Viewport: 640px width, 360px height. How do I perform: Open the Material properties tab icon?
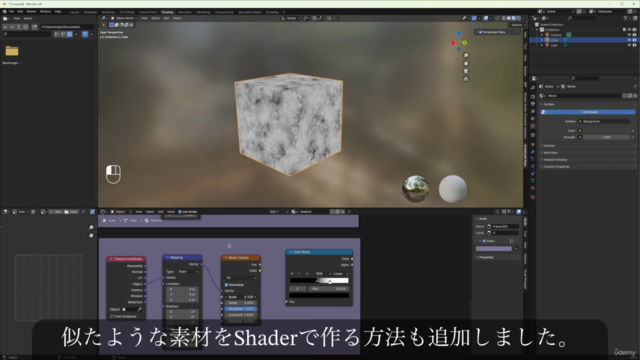coord(533,188)
